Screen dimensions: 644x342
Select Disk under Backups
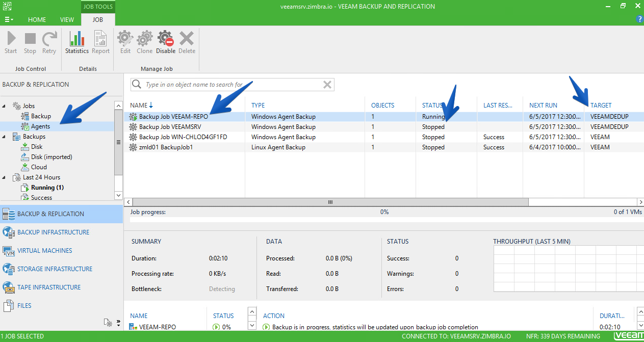pos(37,147)
